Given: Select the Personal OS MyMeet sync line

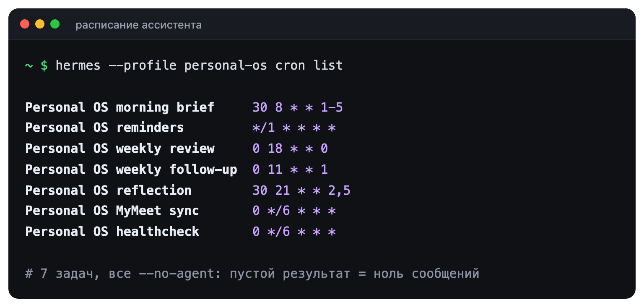Looking at the screenshot, I should (181, 211).
